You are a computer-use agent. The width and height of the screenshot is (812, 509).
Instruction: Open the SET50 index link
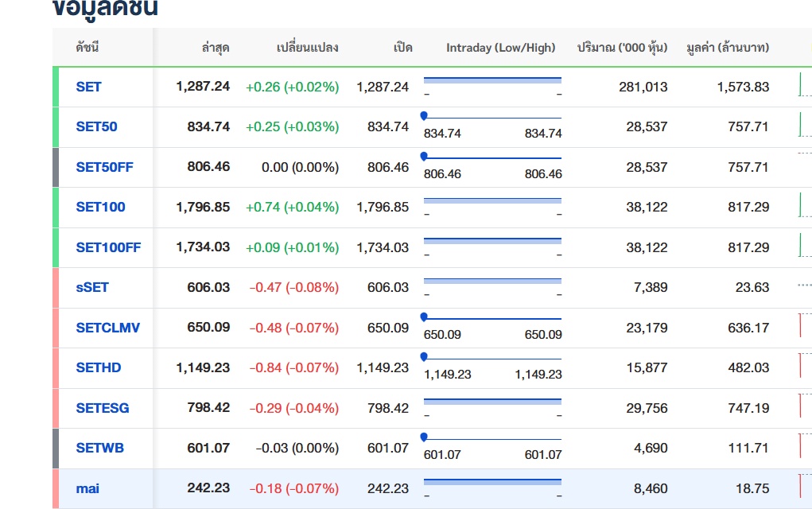[x=96, y=126]
